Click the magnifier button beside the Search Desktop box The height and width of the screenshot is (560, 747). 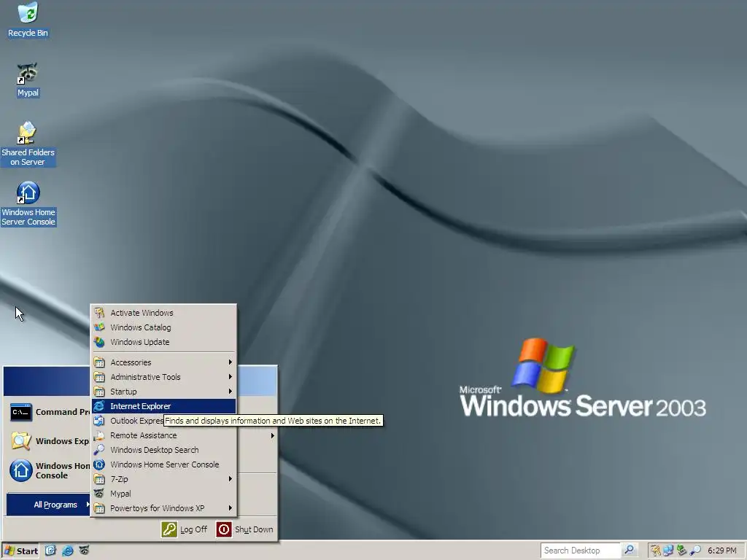[x=630, y=551]
